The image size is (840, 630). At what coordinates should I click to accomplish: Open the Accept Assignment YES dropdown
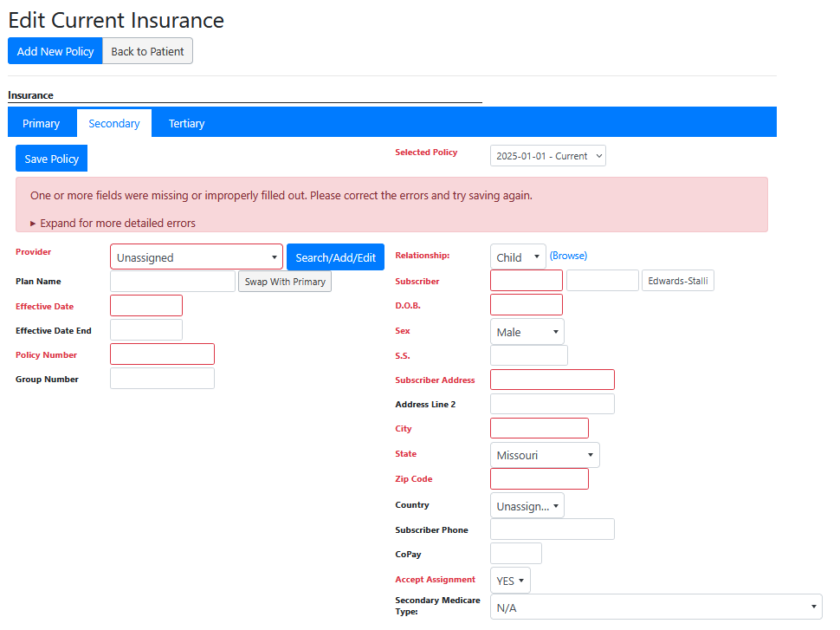pos(510,580)
